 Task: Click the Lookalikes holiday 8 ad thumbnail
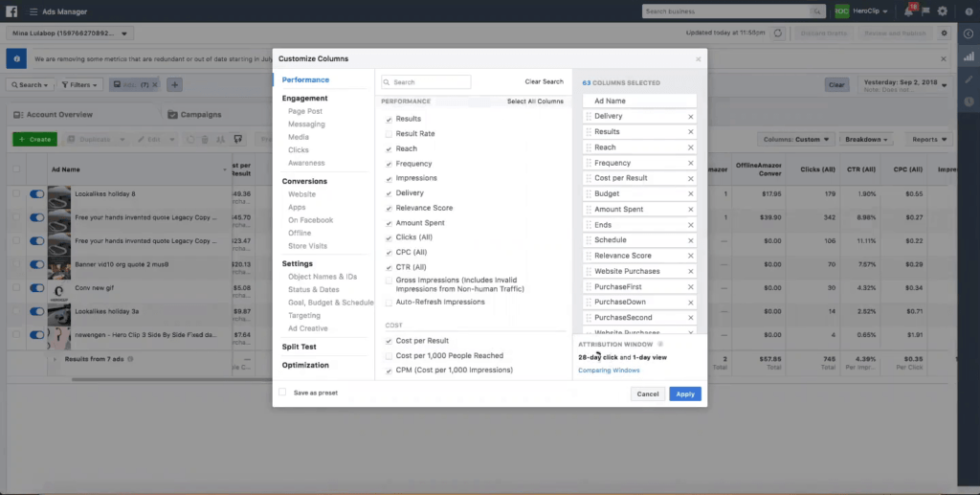click(59, 197)
